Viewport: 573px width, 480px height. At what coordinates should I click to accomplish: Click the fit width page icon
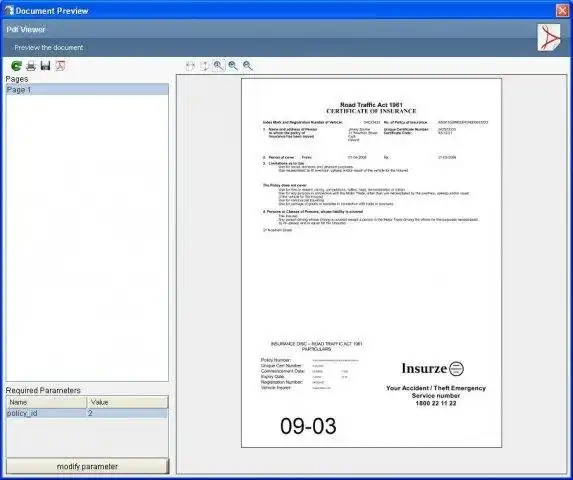coord(190,66)
